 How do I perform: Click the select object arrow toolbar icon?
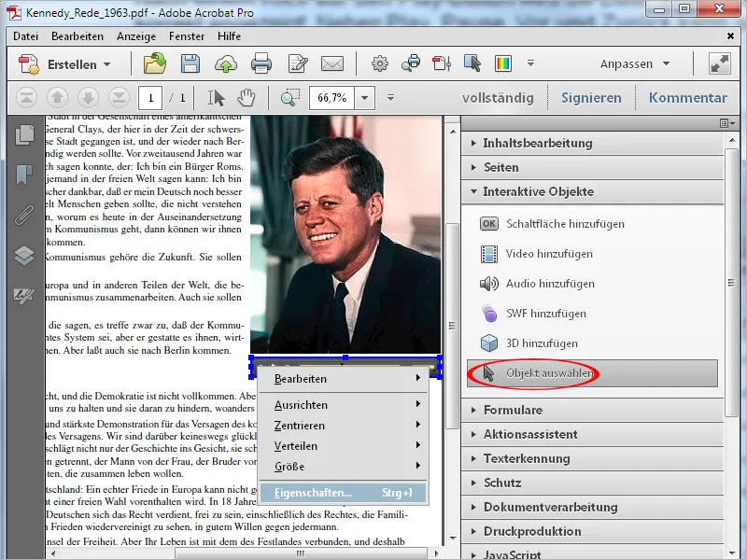(x=472, y=63)
